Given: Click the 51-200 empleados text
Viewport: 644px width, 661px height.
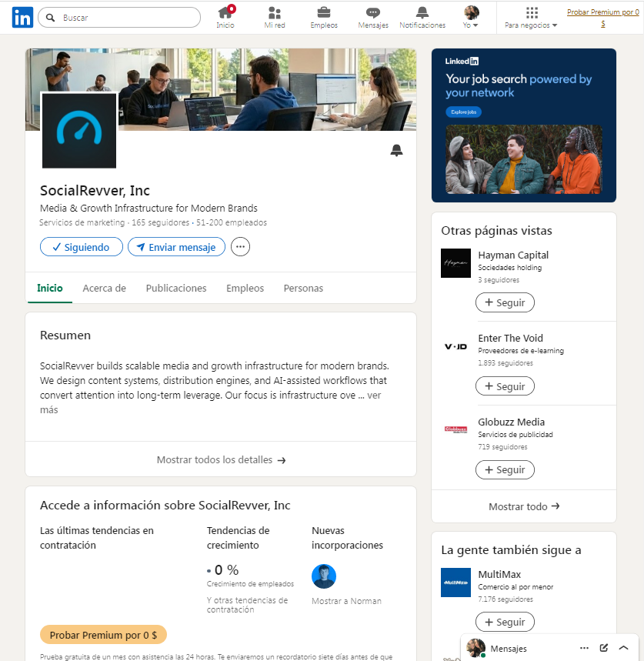Looking at the screenshot, I should 232,222.
